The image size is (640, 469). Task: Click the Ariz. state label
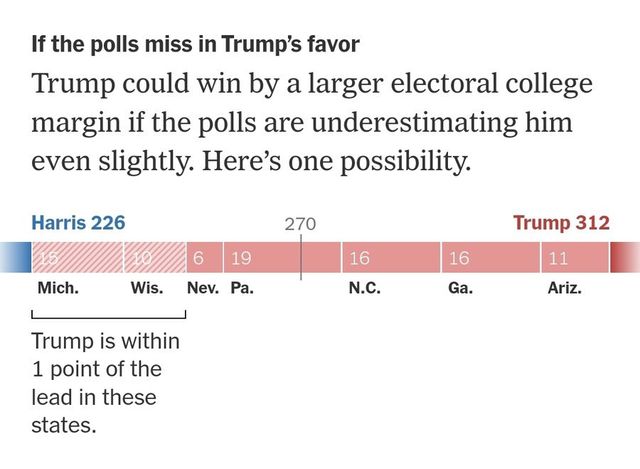[x=565, y=289]
